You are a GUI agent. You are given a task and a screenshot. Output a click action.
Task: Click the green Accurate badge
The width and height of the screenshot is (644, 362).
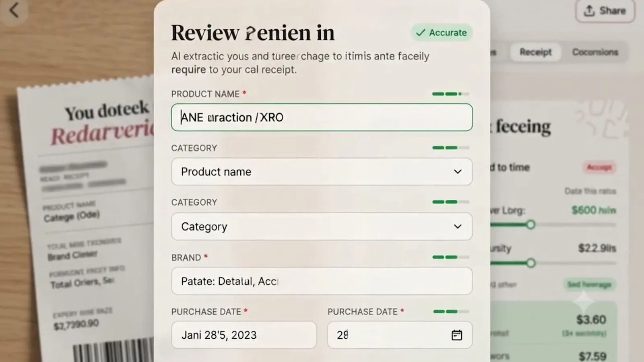pyautogui.click(x=442, y=33)
